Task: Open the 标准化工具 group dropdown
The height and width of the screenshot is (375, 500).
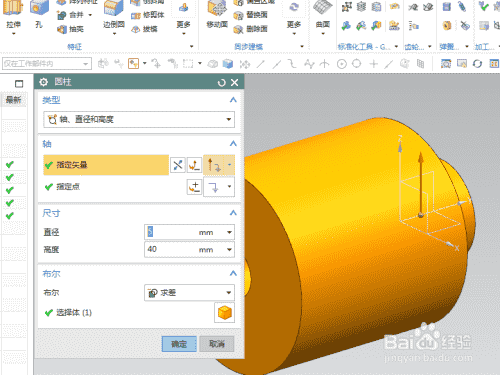Action: 396,46
